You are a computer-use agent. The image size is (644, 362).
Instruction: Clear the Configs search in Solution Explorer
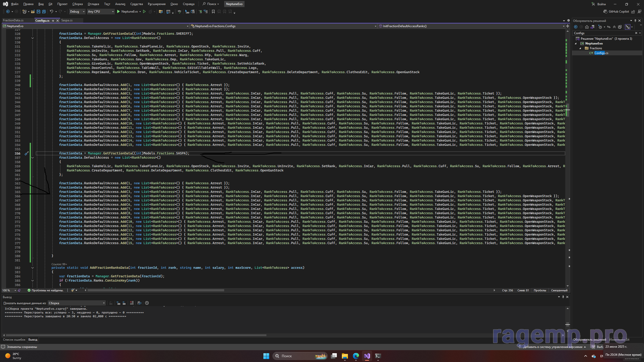(636, 33)
